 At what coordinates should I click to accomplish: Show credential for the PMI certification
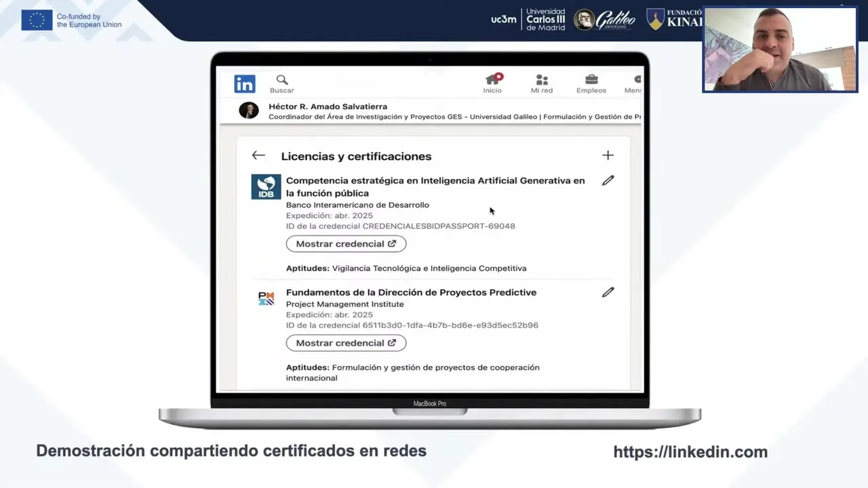[346, 343]
